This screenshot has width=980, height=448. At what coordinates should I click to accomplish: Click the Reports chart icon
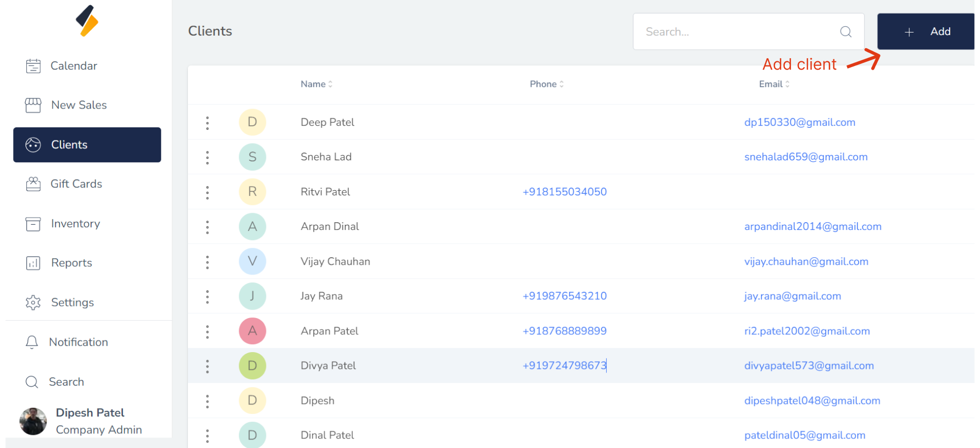(33, 263)
